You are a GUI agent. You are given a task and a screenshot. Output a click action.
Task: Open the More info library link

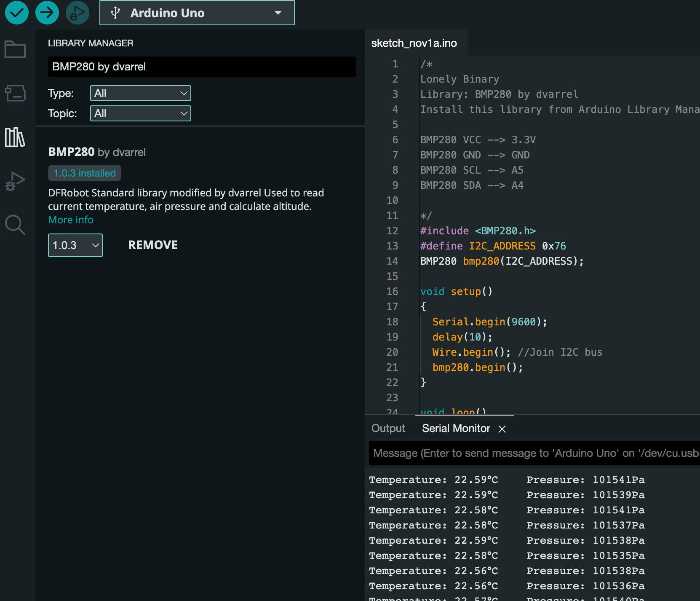point(70,220)
